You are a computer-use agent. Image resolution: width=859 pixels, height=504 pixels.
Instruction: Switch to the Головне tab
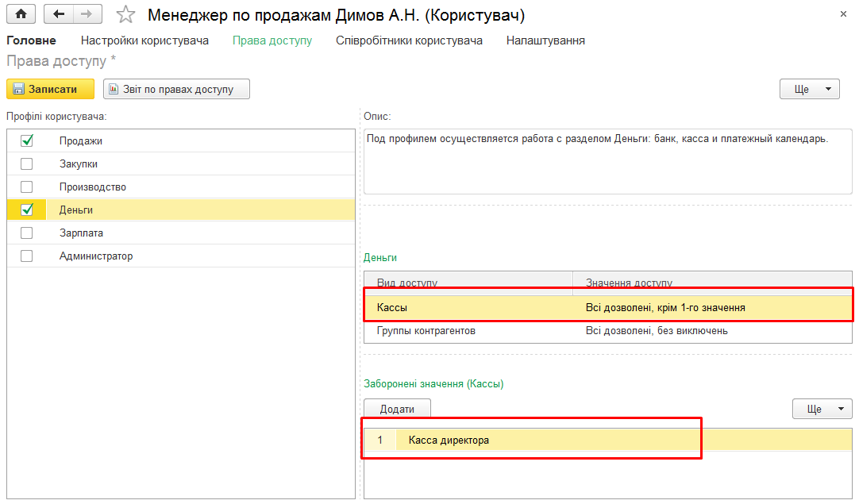point(31,40)
